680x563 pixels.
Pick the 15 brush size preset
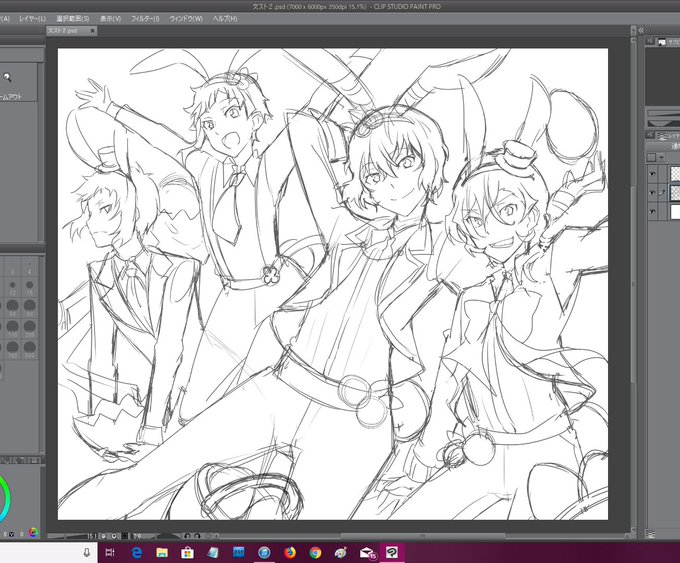[x=29, y=286]
